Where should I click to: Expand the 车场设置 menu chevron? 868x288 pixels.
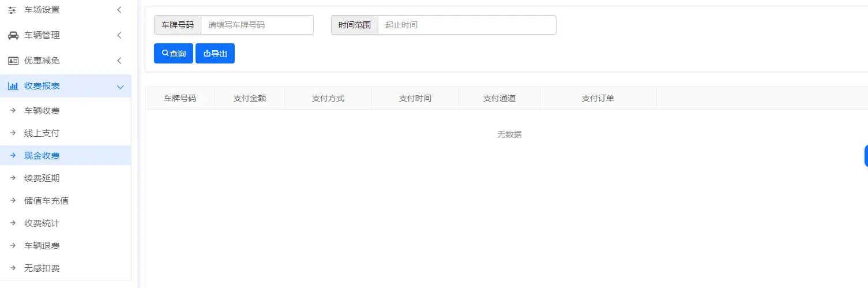(119, 10)
